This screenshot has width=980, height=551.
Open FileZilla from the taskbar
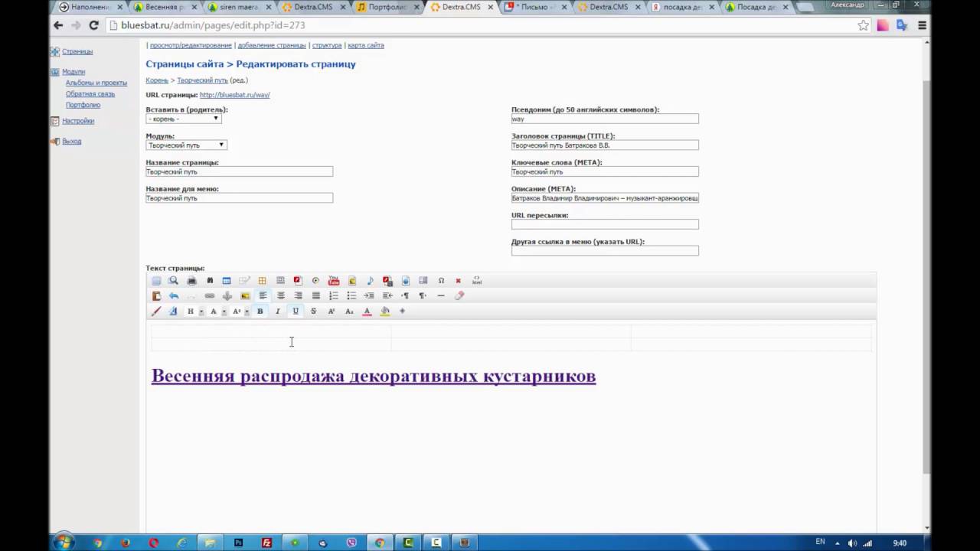coord(266,543)
